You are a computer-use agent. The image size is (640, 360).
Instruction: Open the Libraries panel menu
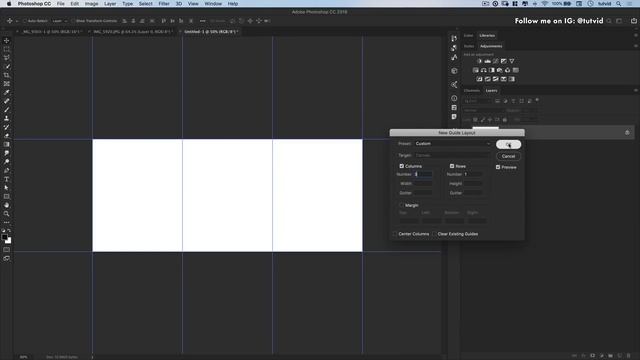click(x=636, y=36)
